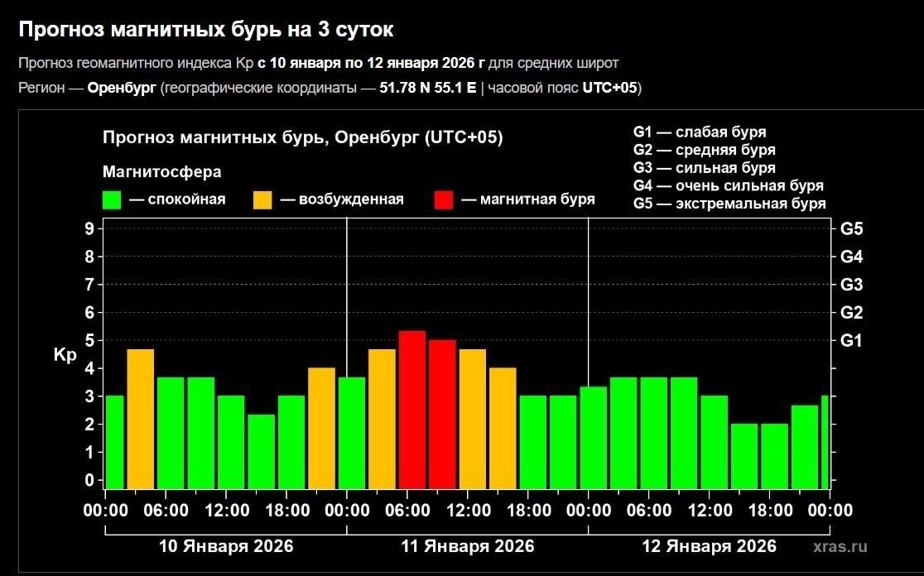
Task: Click the '— спокойная' legend label
Action: click(177, 199)
